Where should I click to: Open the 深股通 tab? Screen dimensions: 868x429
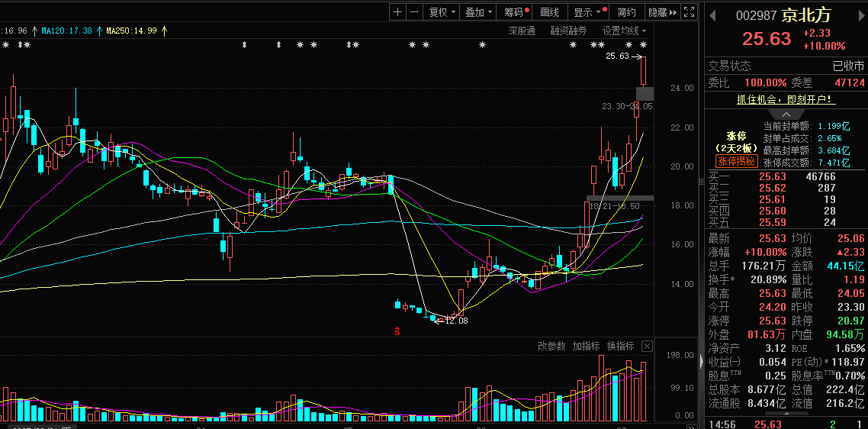pyautogui.click(x=522, y=31)
